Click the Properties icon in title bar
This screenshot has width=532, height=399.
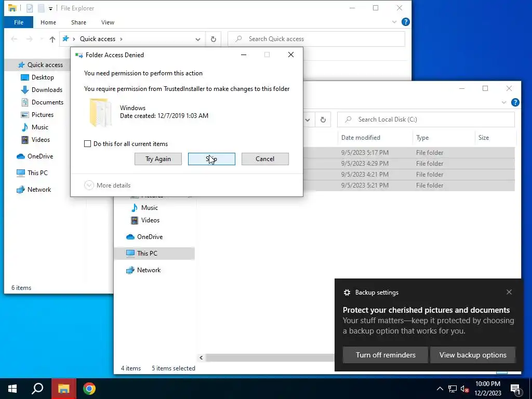[30, 8]
